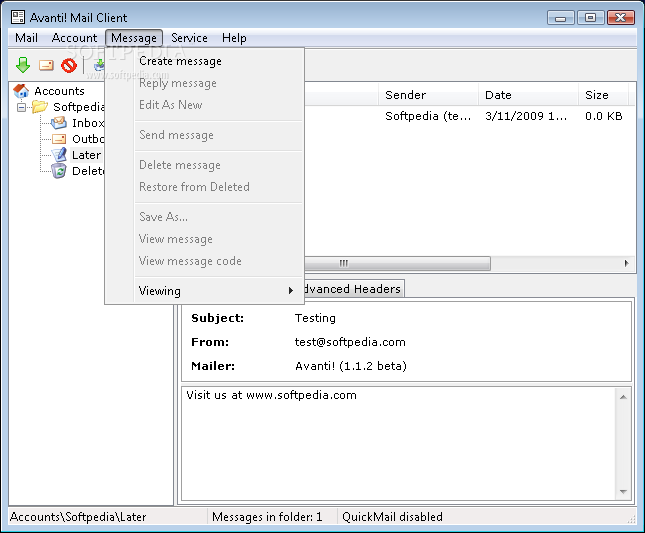Click the Messages in folder: 1 status
The height and width of the screenshot is (533, 645).
coord(267,517)
